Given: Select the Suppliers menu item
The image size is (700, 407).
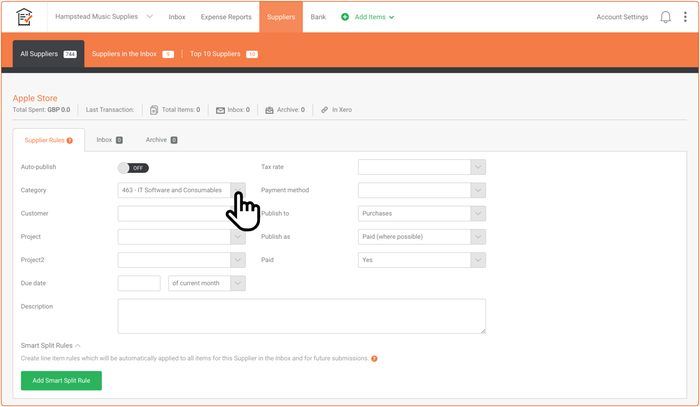Looking at the screenshot, I should (281, 17).
